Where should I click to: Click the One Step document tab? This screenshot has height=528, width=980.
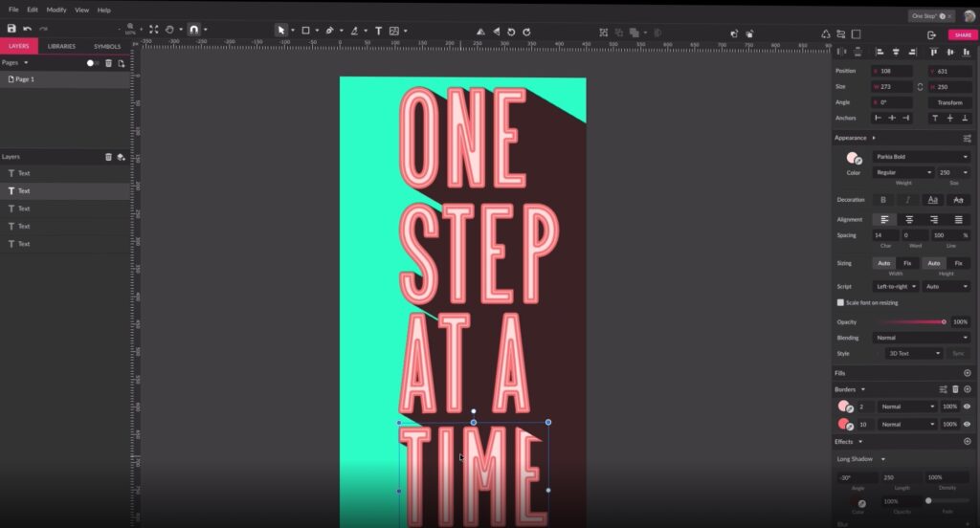click(931, 16)
